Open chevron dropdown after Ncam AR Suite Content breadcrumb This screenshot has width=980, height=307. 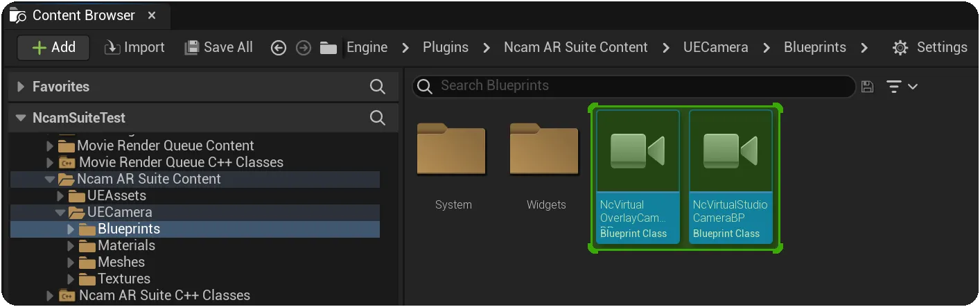666,48
